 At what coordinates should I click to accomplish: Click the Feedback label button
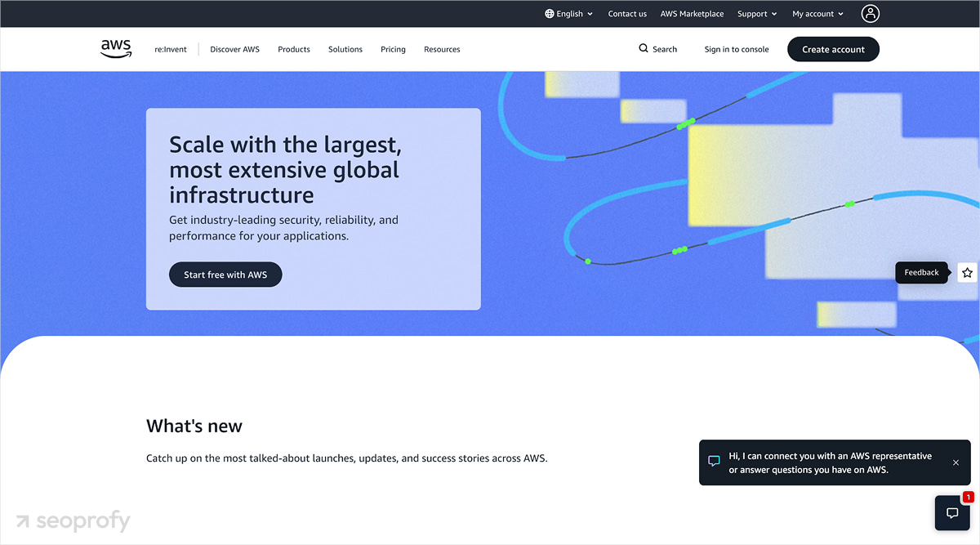click(921, 273)
